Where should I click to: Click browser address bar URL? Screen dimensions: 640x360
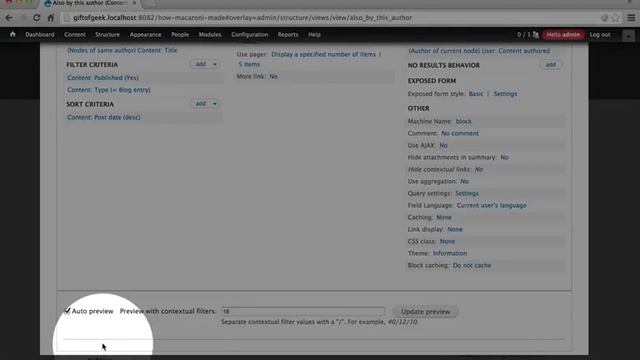coord(242,18)
